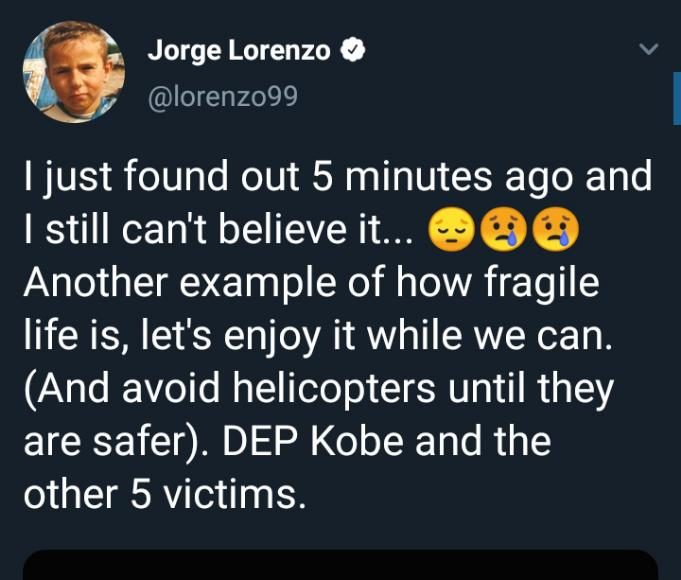Viewport: 681px width, 580px height.
Task: Click the pensive face emoji
Action: pyautogui.click(x=452, y=233)
